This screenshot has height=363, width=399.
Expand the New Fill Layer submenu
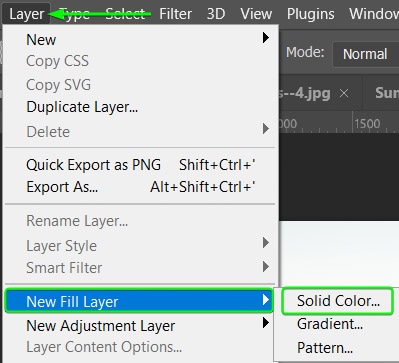[139, 301]
